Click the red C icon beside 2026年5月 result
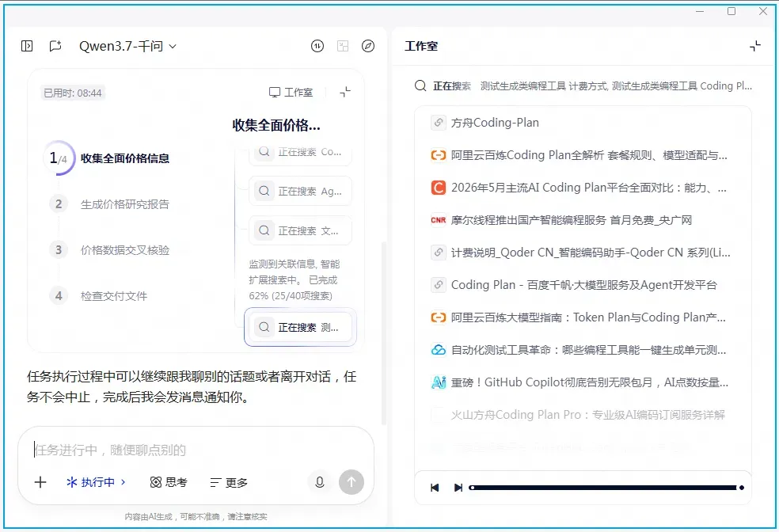The image size is (779, 532). 439,188
